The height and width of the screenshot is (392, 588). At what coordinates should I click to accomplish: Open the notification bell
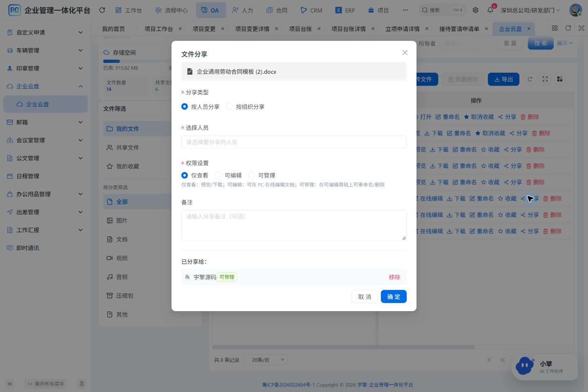click(490, 10)
